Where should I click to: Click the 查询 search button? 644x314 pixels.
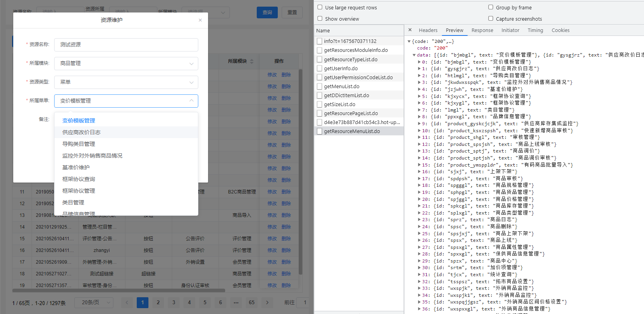pos(267,12)
